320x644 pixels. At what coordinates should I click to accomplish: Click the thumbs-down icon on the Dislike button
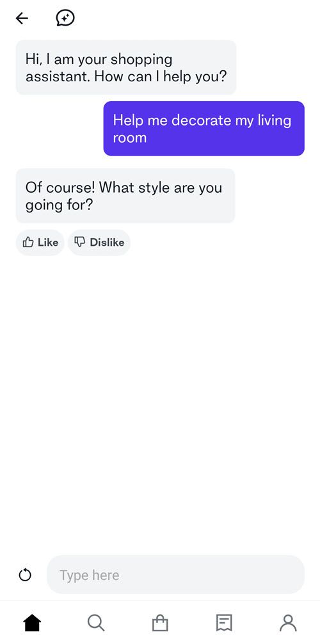(x=80, y=243)
